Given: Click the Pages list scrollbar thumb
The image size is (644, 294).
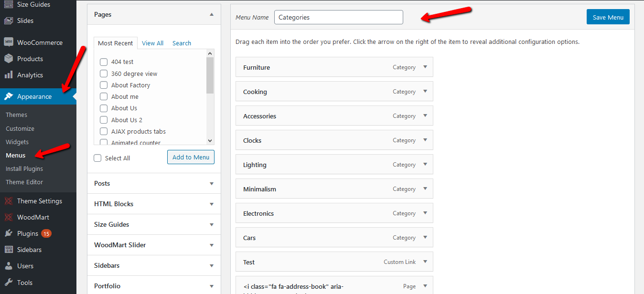Looking at the screenshot, I should (x=210, y=75).
